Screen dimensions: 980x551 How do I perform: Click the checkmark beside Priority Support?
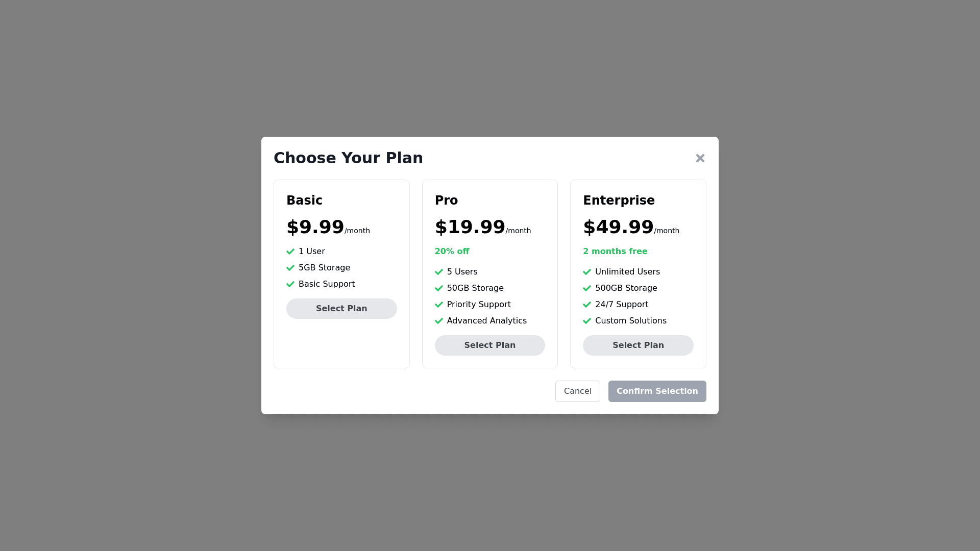coord(439,305)
